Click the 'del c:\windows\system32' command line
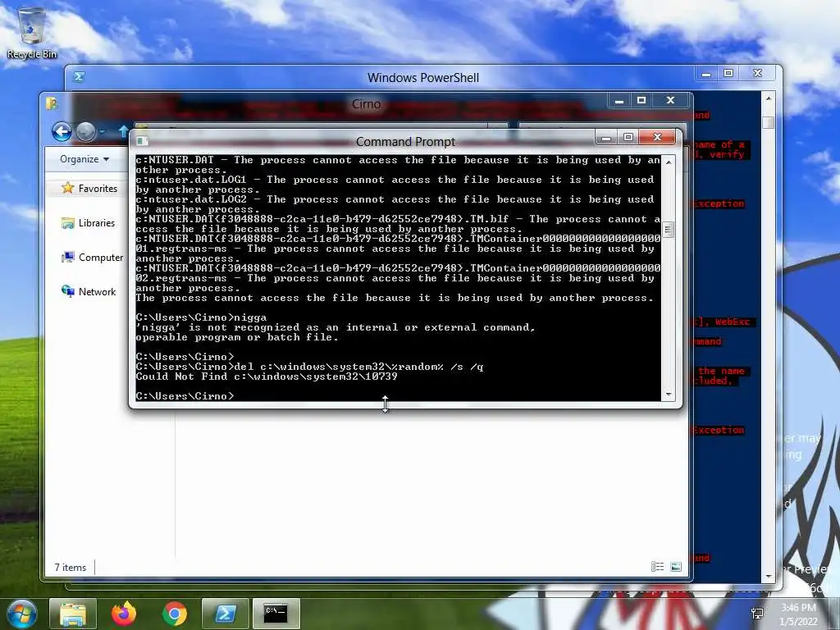840x630 pixels. pyautogui.click(x=309, y=367)
